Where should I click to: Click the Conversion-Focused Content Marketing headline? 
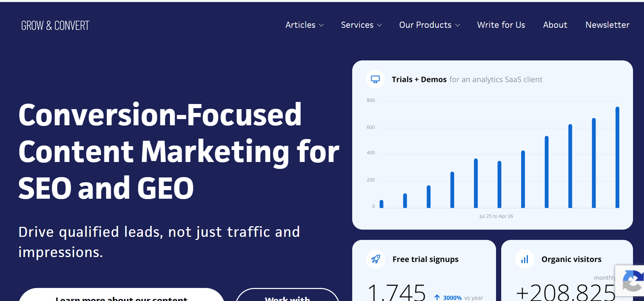179,151
